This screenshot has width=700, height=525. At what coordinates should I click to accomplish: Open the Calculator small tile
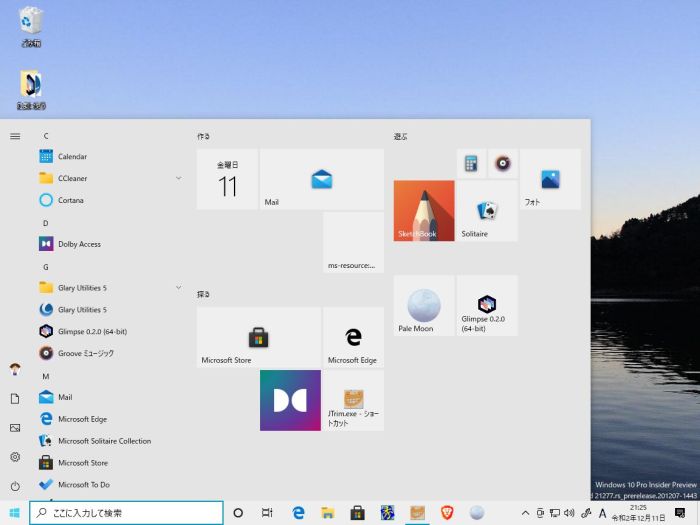471,163
